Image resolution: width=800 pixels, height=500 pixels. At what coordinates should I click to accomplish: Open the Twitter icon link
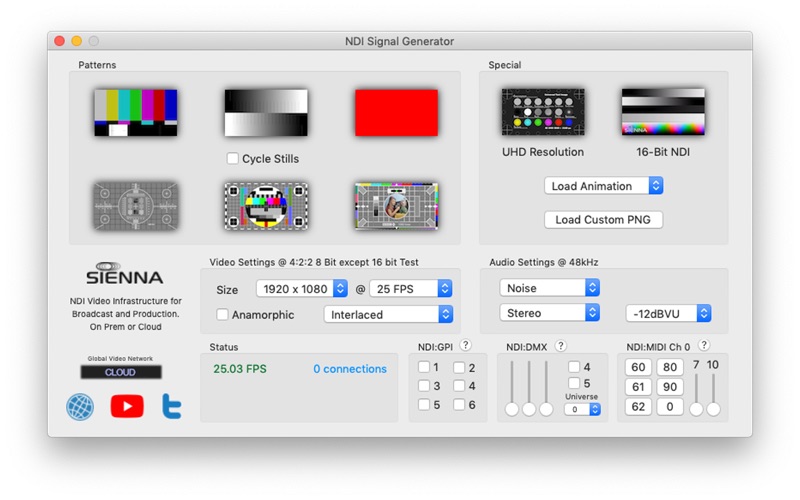[171, 406]
